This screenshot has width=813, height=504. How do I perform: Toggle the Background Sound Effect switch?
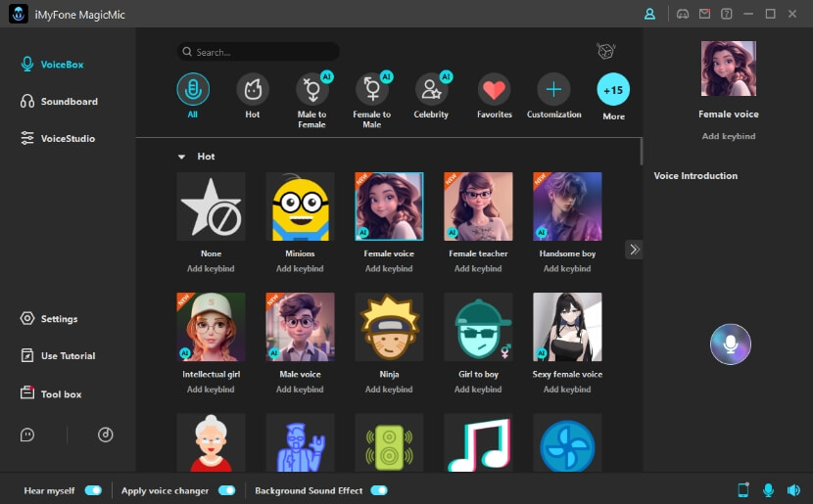[379, 490]
